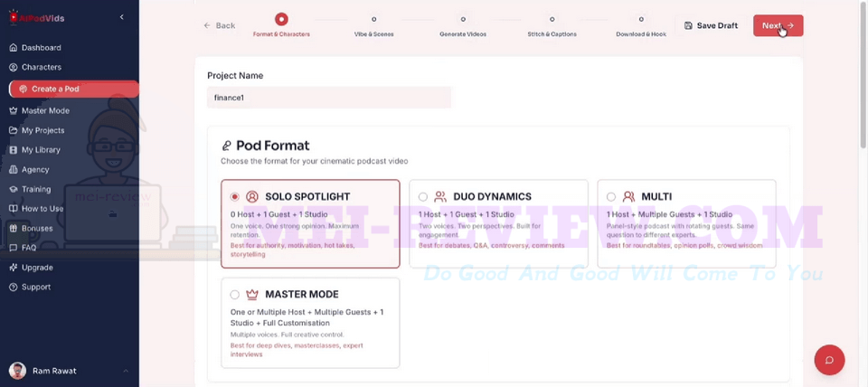This screenshot has height=387, width=868.
Task: Click the Format & Characters step circle
Action: pos(281,19)
